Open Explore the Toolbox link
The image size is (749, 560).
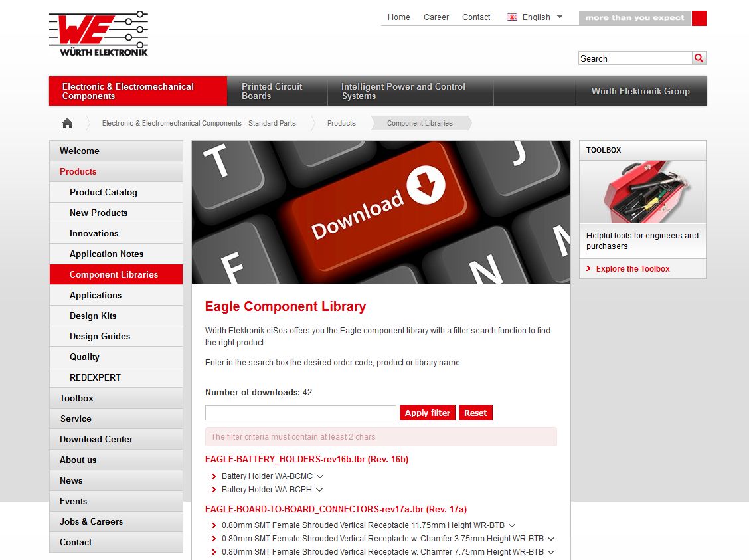(x=632, y=269)
